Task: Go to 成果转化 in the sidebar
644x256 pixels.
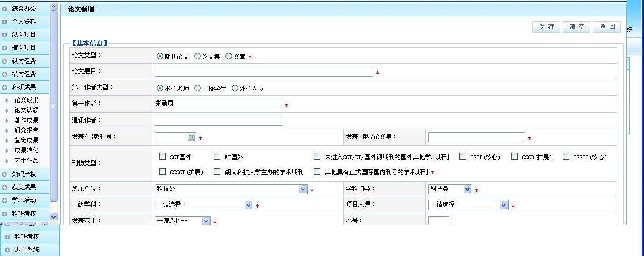Action: [x=26, y=150]
